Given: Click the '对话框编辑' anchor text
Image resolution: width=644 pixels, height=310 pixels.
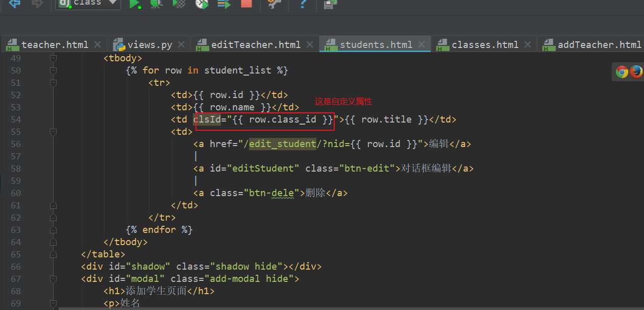Looking at the screenshot, I should (427, 169).
